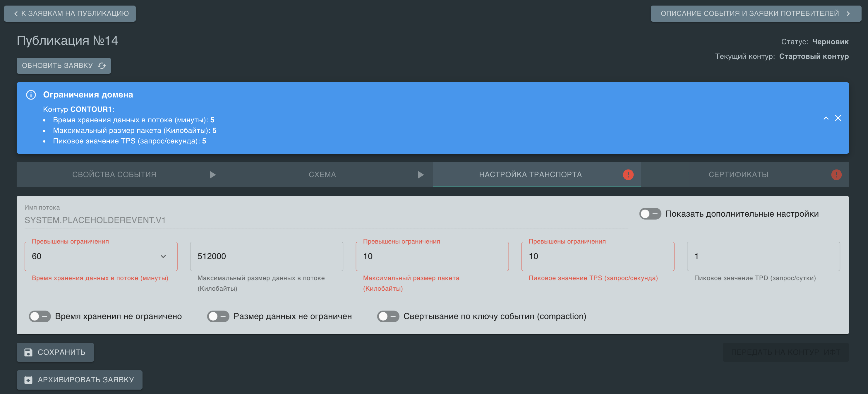
Task: Click the floppy disk icon on Сохранить
Action: click(28, 352)
